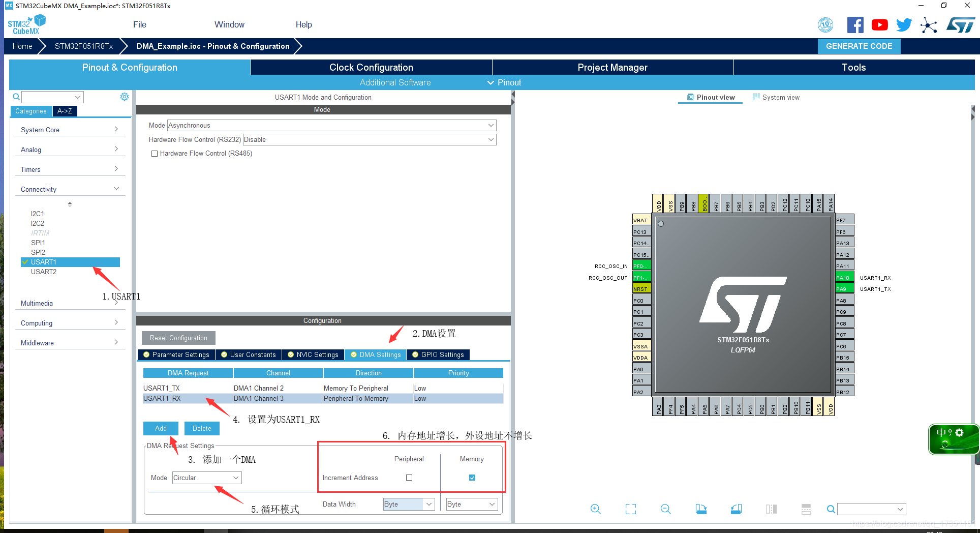
Task: Enable Hardware Flow Control (RS485) checkbox
Action: coord(154,154)
